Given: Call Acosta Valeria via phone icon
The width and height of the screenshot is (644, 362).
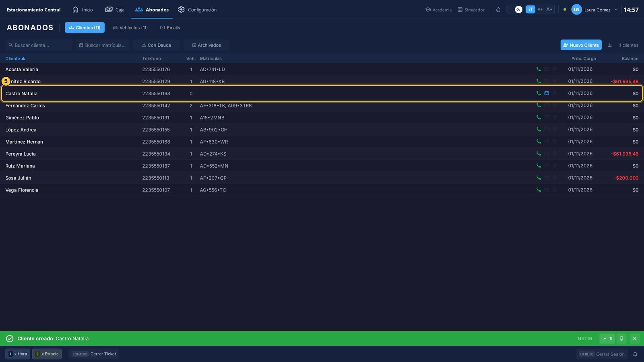Looking at the screenshot, I should pos(539,69).
